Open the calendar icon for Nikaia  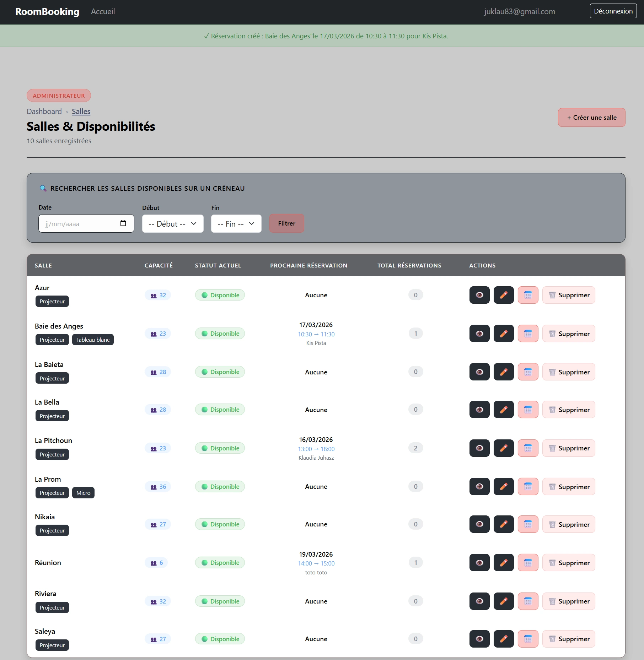tap(528, 524)
